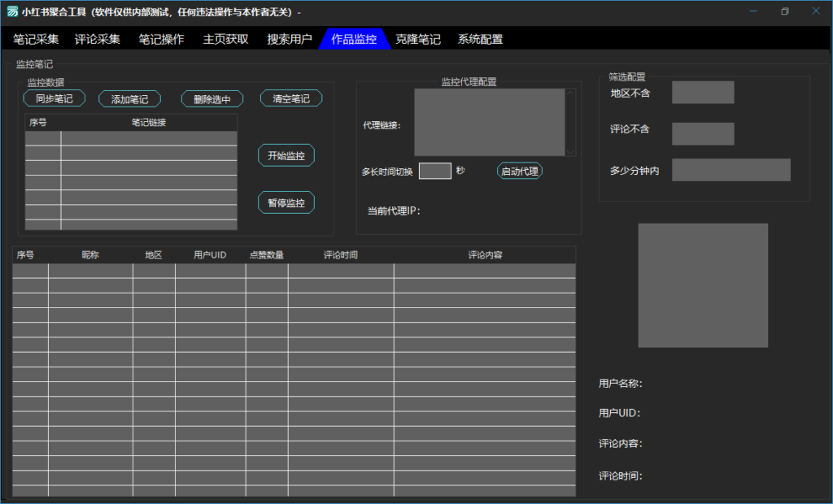Screen dimensions: 833x504
Task: Open the 搜索用户 tab
Action: (x=290, y=39)
